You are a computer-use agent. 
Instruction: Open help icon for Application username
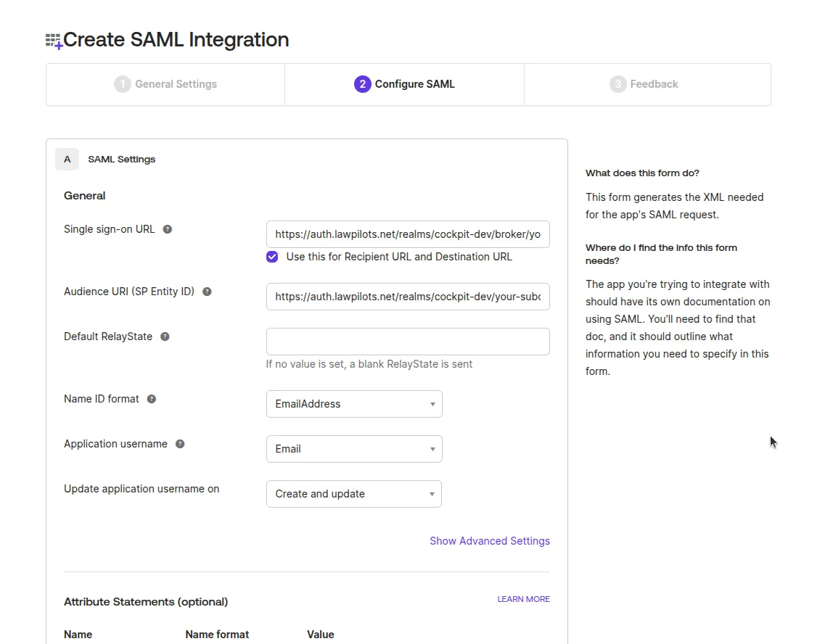(180, 444)
